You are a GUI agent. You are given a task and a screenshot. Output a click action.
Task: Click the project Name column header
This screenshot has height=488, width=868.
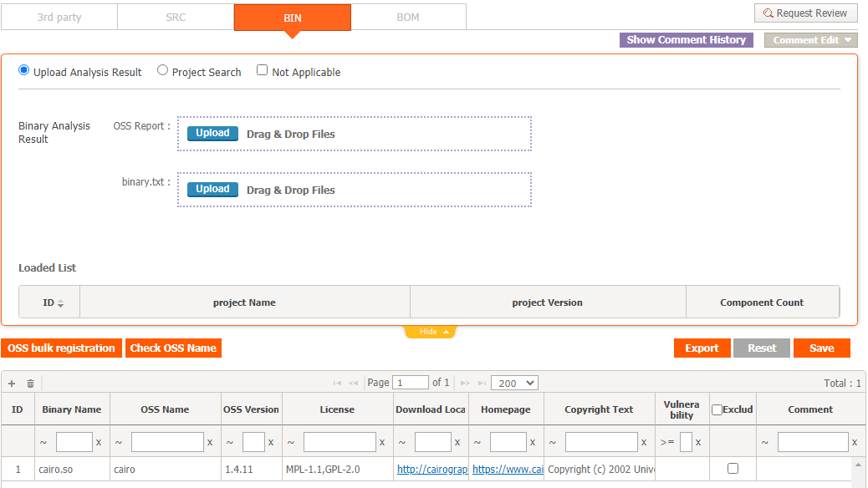tap(245, 302)
